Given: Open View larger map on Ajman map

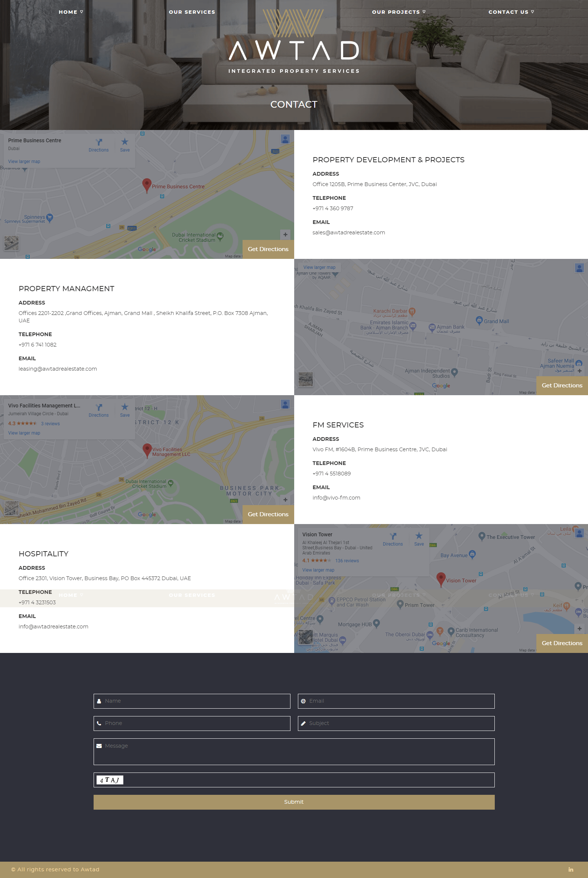Looking at the screenshot, I should pos(319,267).
